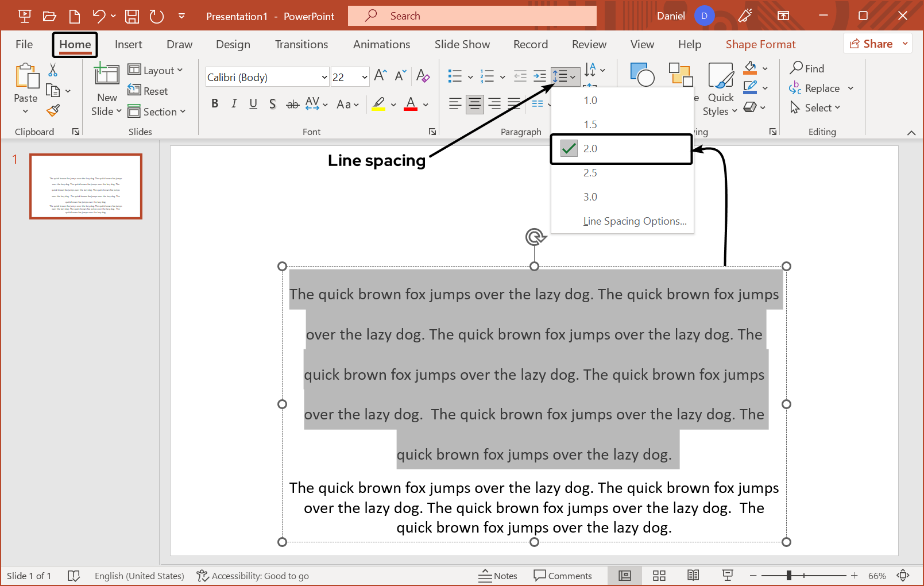This screenshot has width=924, height=586.
Task: Expand the Text Highlight Color dropdown
Action: click(394, 105)
